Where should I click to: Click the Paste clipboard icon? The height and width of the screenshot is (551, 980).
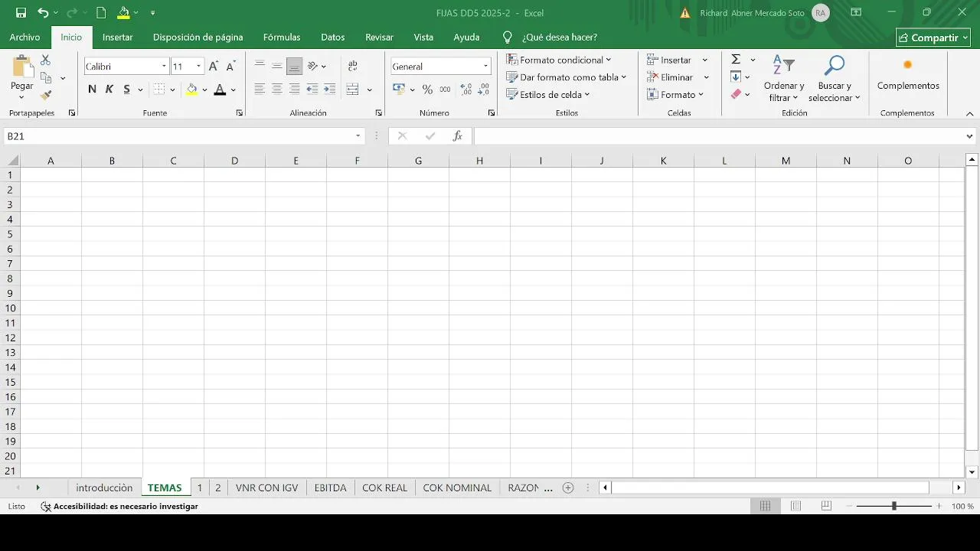tap(21, 66)
